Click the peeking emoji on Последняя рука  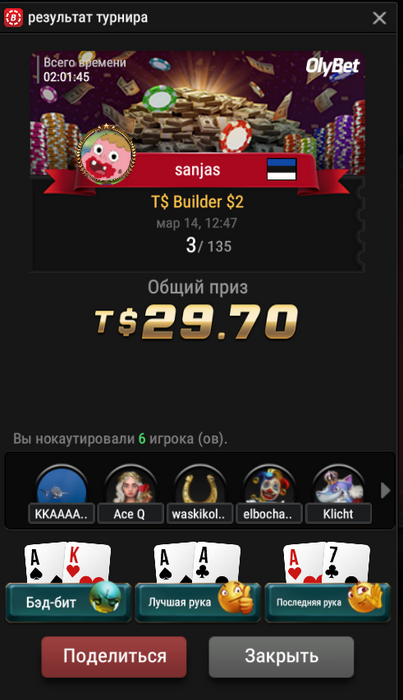[x=365, y=597]
